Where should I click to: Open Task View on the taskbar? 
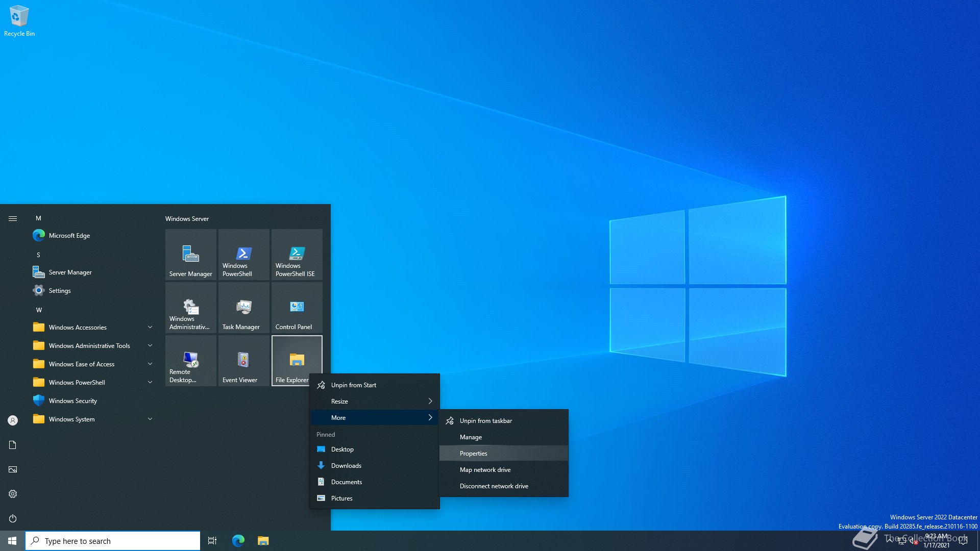212,541
